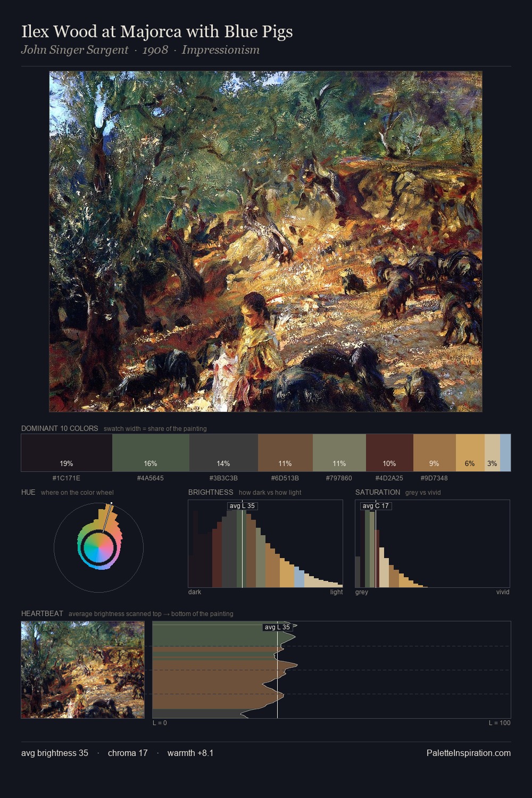
Task: Click the avg L 35 label in brightness chart
Action: tap(242, 506)
